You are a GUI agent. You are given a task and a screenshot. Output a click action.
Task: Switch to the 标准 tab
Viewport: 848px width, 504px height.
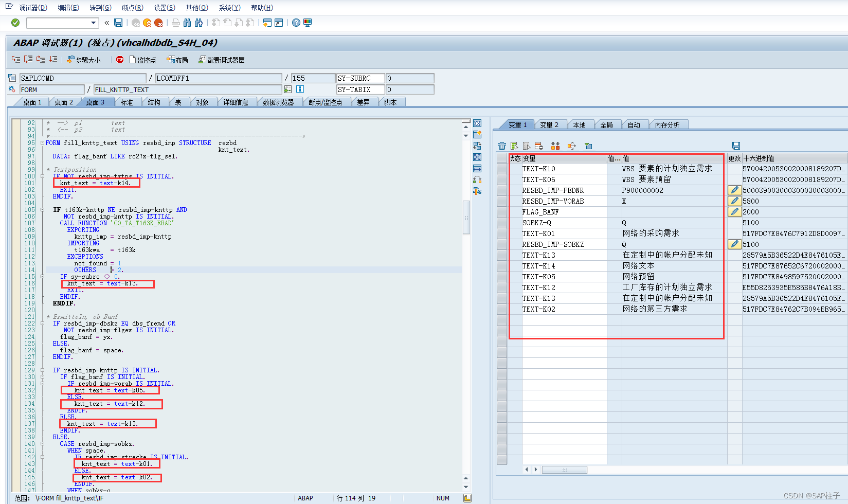(x=127, y=102)
